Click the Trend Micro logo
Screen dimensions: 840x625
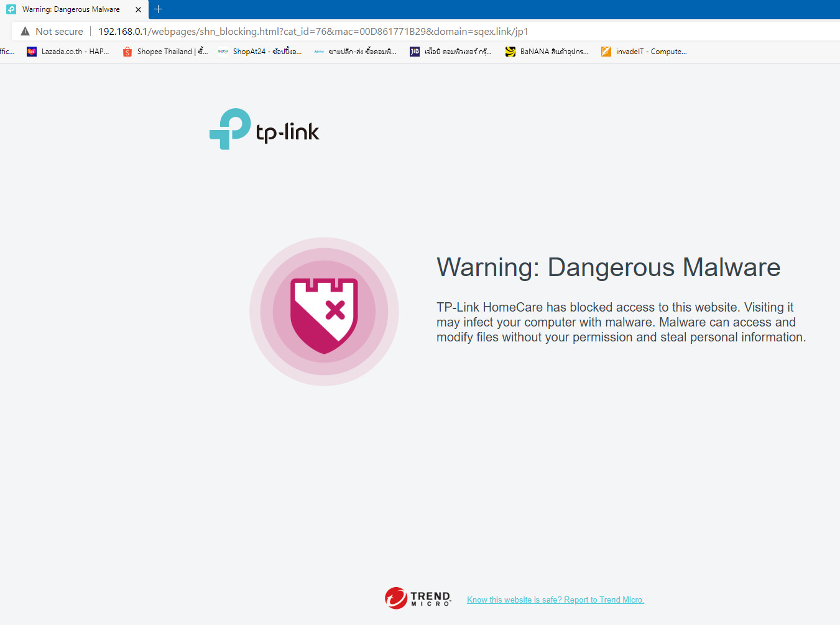pos(418,598)
